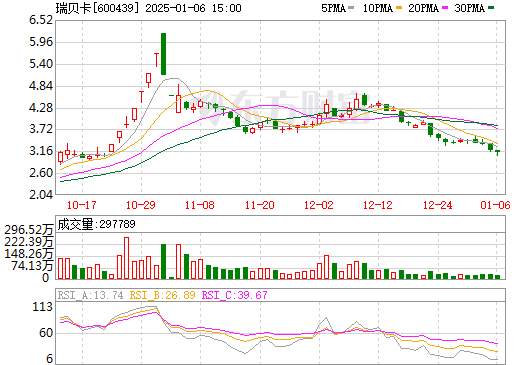
Task: Select the 10PMA legend label
Action: 378,8
